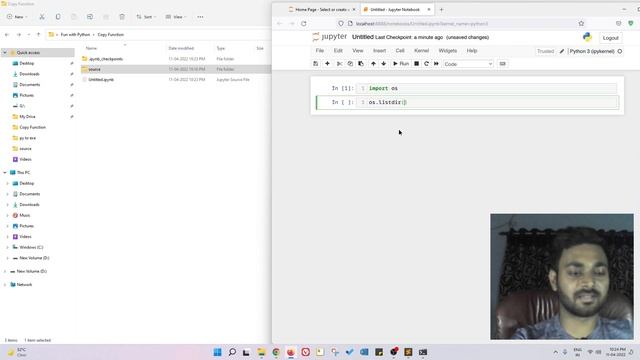
Task: Open the cell type Code dropdown
Action: tap(468, 64)
